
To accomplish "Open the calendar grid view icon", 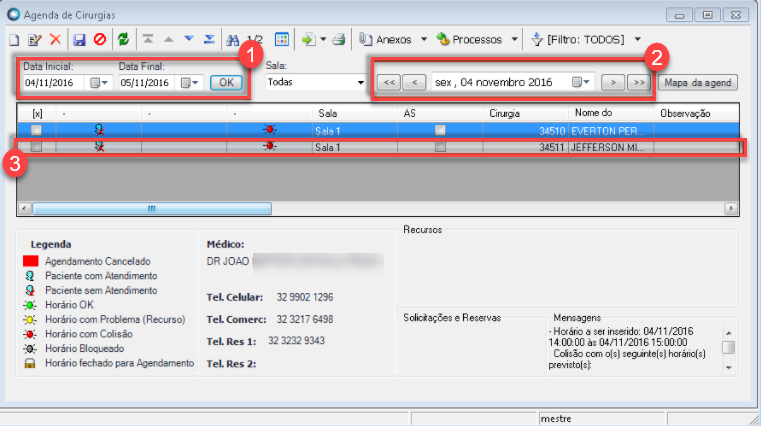I will (x=281, y=39).
